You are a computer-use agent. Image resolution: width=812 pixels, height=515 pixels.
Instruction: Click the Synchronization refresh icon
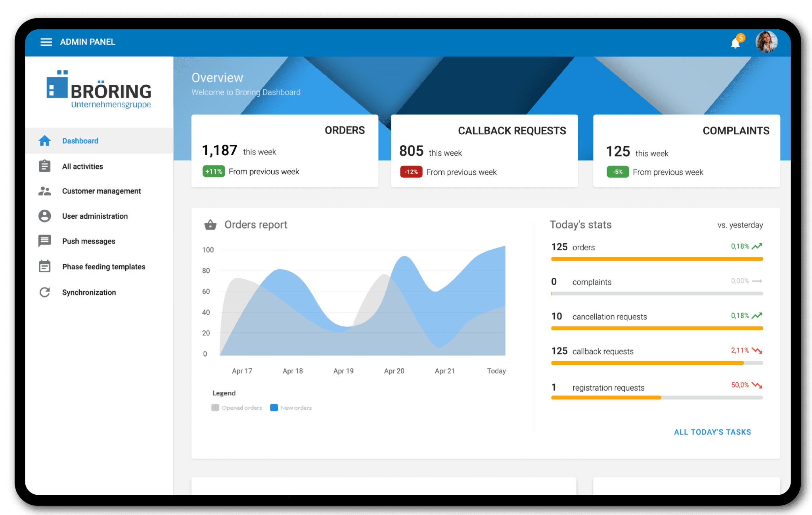(x=45, y=292)
